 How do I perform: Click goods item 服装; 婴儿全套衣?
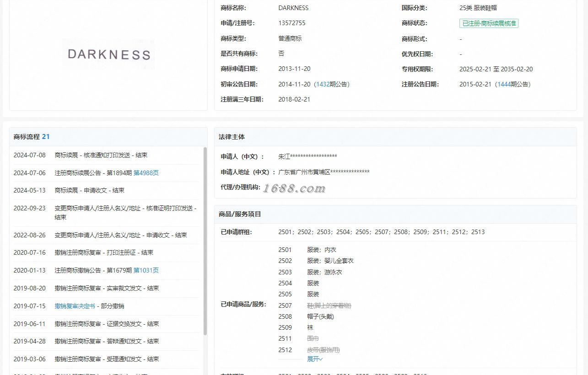pos(330,261)
